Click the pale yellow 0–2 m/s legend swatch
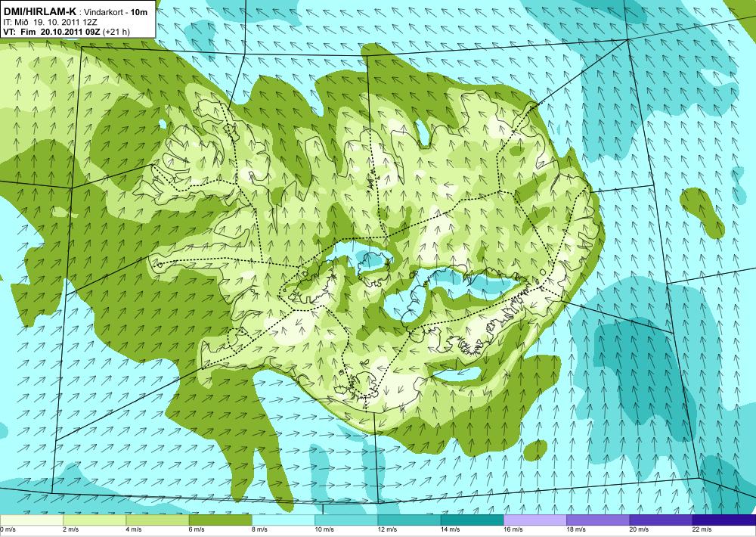This screenshot has height=537, width=756. tap(31, 520)
